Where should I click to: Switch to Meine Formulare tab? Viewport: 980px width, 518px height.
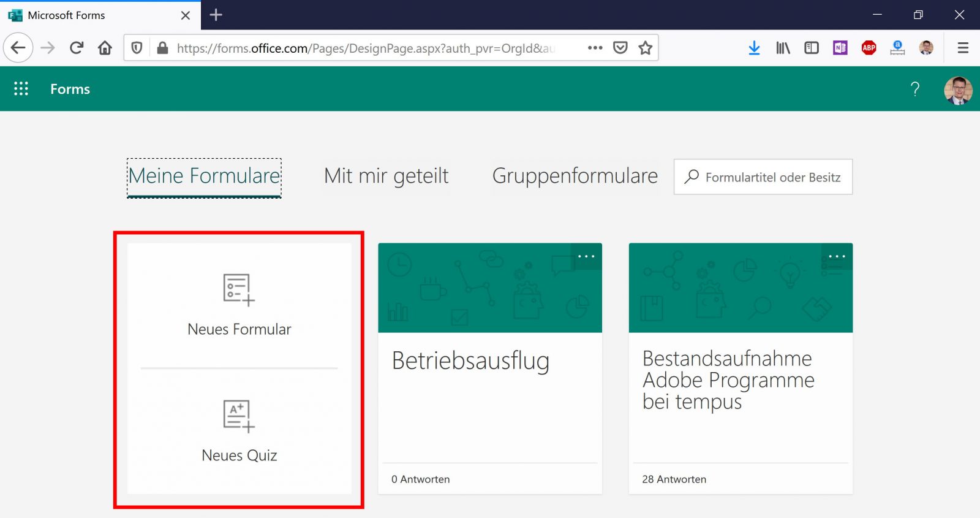[x=205, y=177]
